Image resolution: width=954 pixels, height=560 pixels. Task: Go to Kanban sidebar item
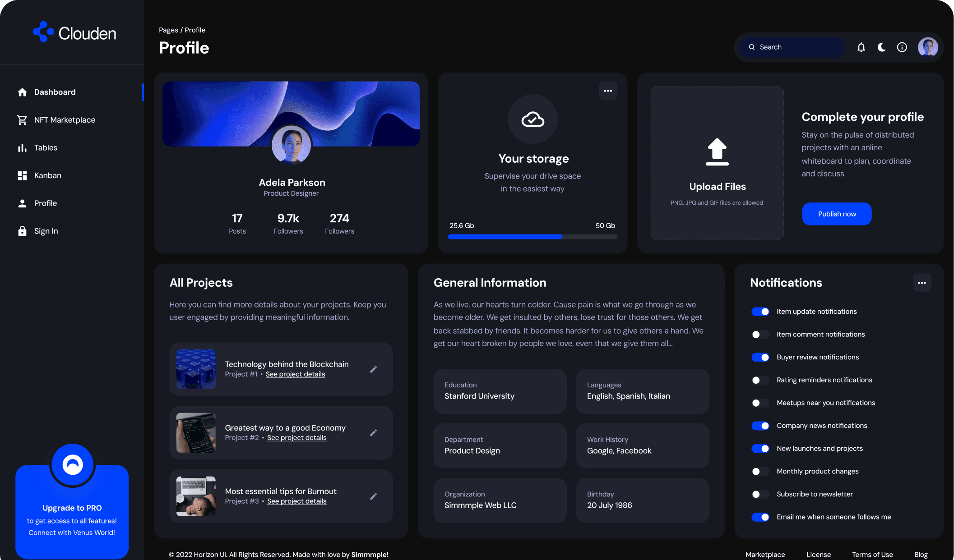pyautogui.click(x=47, y=175)
